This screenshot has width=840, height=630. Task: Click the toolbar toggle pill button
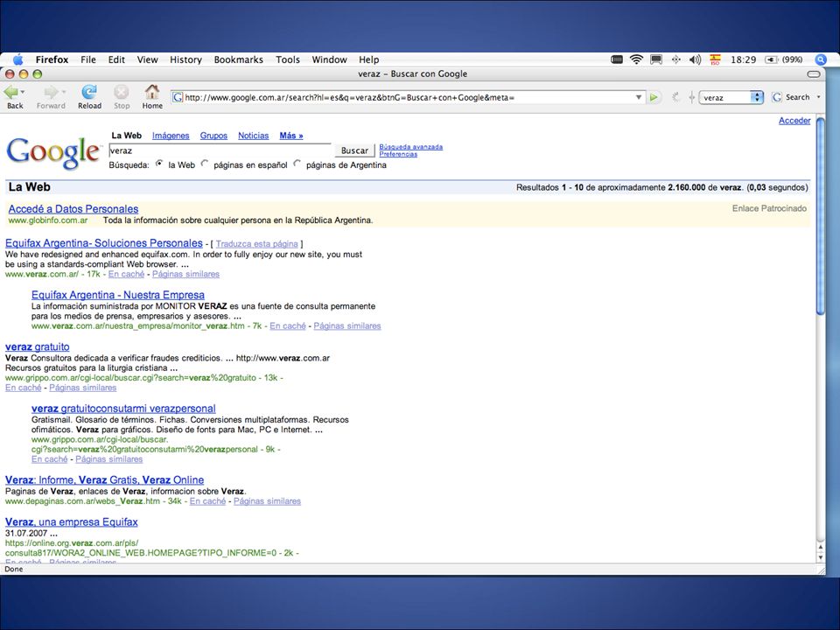(x=814, y=73)
